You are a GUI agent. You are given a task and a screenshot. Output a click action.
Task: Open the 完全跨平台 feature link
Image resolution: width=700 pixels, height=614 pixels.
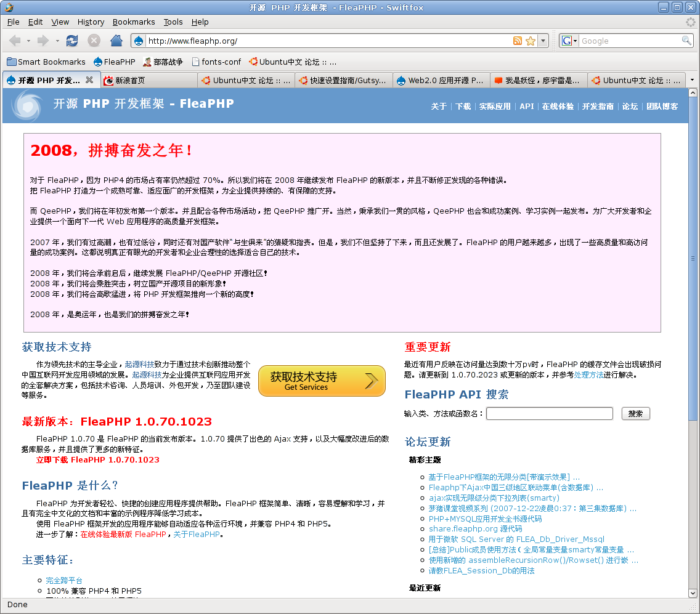[64, 581]
